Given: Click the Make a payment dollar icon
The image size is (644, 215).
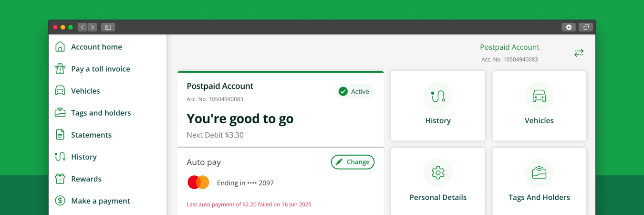Looking at the screenshot, I should coord(60,201).
